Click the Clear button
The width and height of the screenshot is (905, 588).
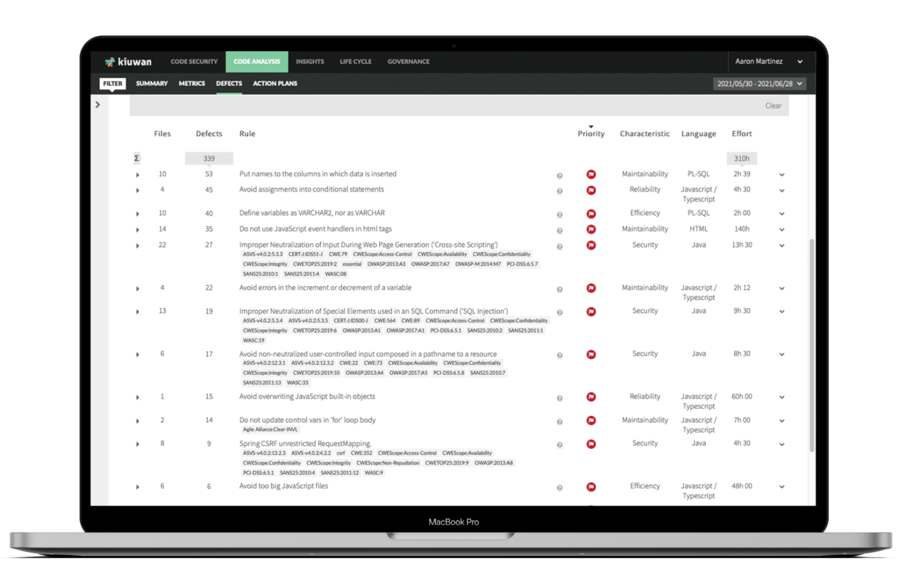tap(773, 105)
